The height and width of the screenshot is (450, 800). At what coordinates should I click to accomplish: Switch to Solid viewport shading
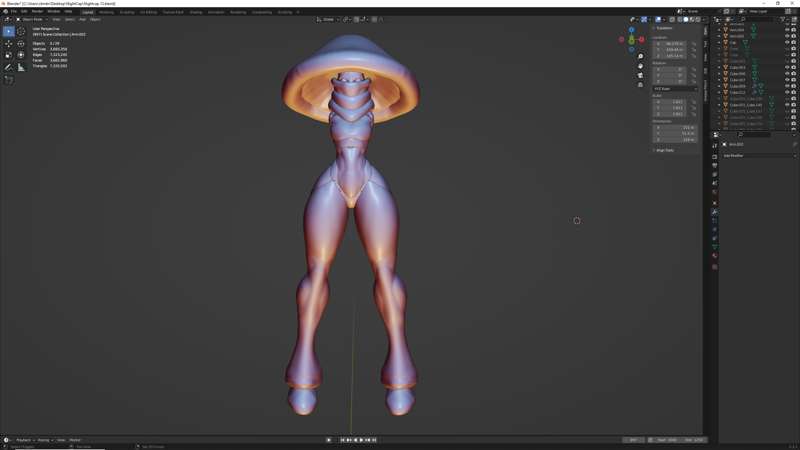(x=686, y=19)
